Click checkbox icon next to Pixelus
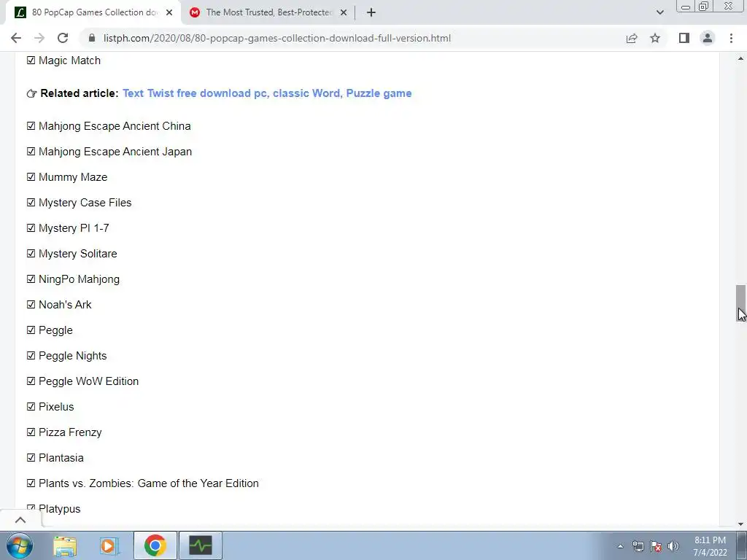This screenshot has height=560, width=747. [31, 407]
